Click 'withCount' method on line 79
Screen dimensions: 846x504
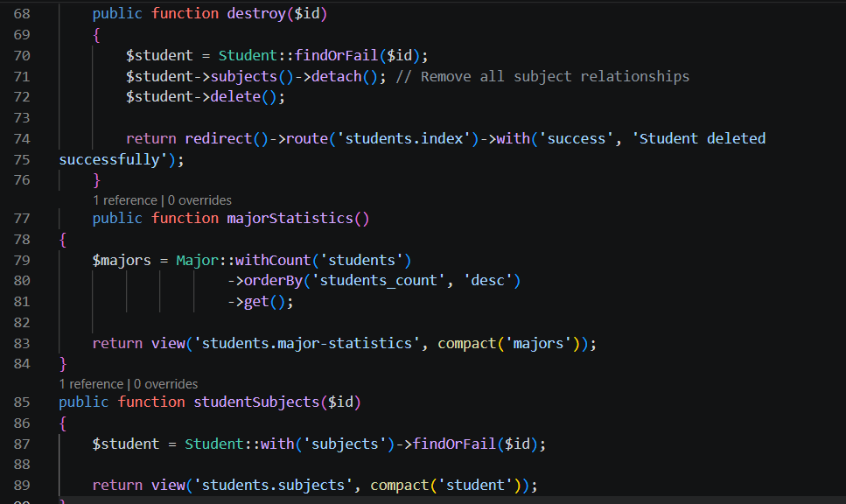coord(273,261)
